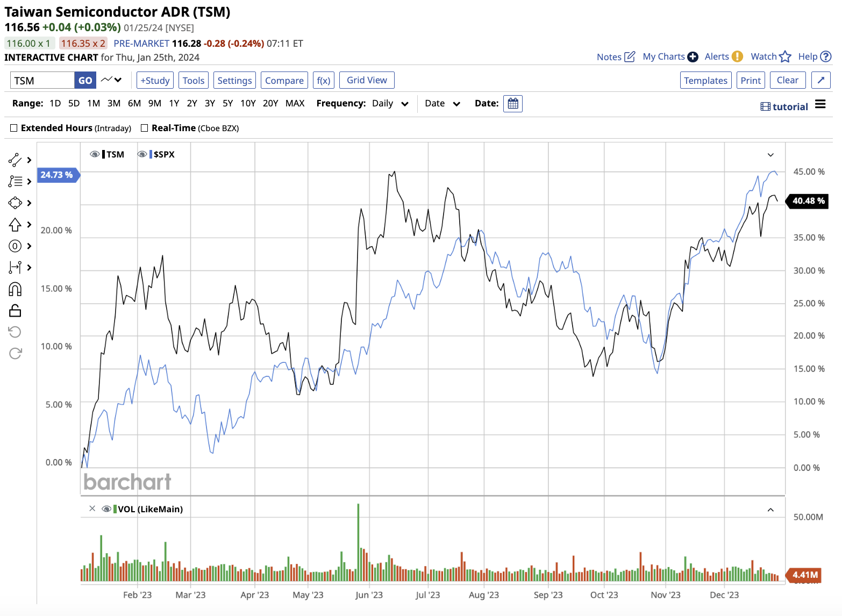Toggle VOL study visibility eye icon
This screenshot has width=842, height=616.
[x=106, y=508]
